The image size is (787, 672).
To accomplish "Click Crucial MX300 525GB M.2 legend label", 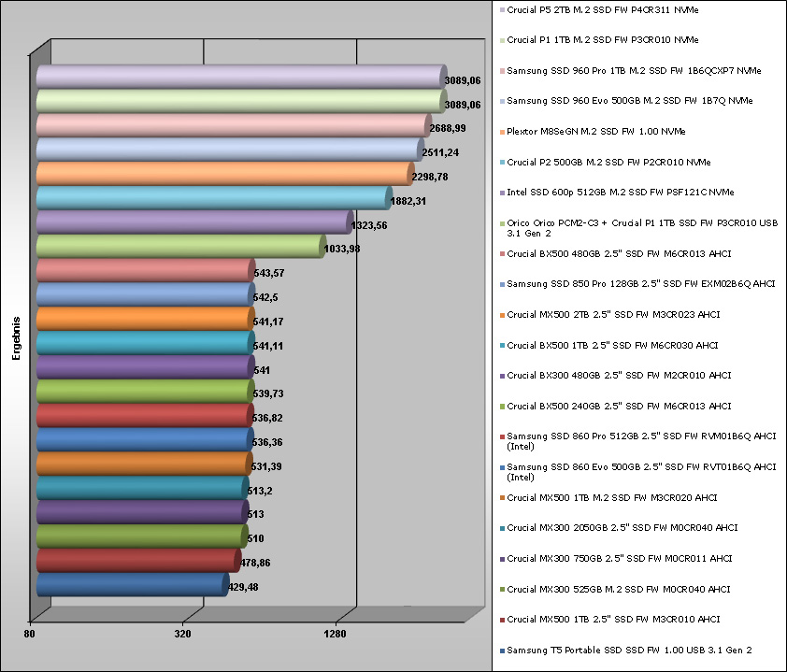I will click(x=619, y=590).
